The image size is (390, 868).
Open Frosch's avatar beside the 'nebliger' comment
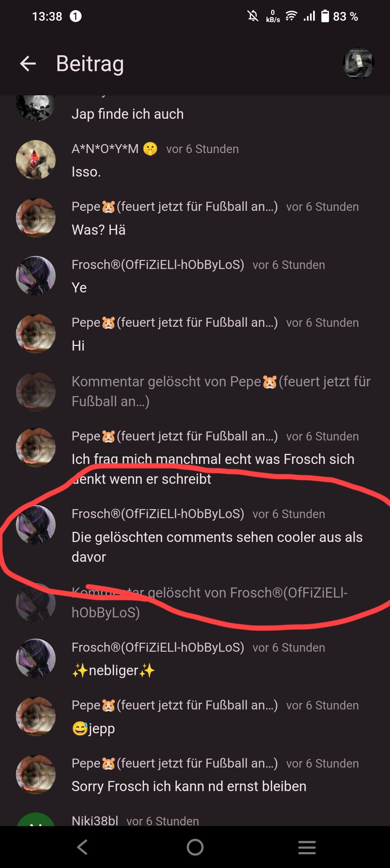click(x=36, y=659)
